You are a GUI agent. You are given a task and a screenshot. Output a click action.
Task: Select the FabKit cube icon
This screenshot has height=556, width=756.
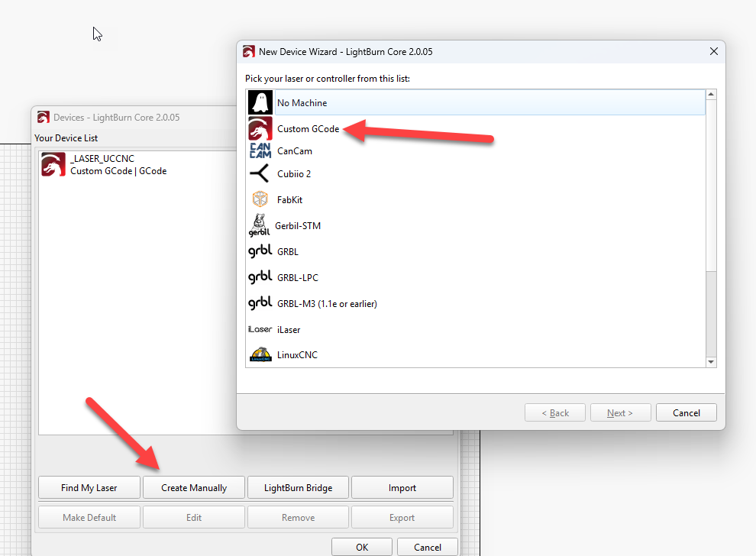click(260, 199)
